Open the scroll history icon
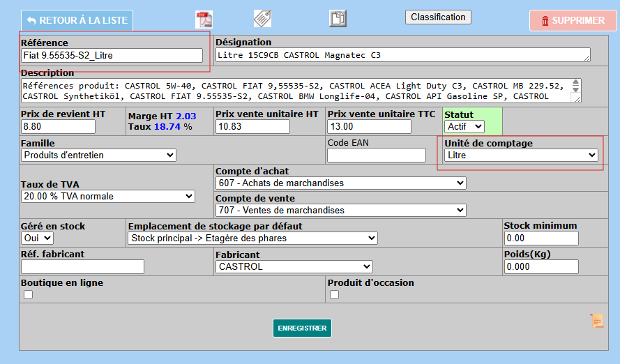620x364 pixels. [x=597, y=320]
